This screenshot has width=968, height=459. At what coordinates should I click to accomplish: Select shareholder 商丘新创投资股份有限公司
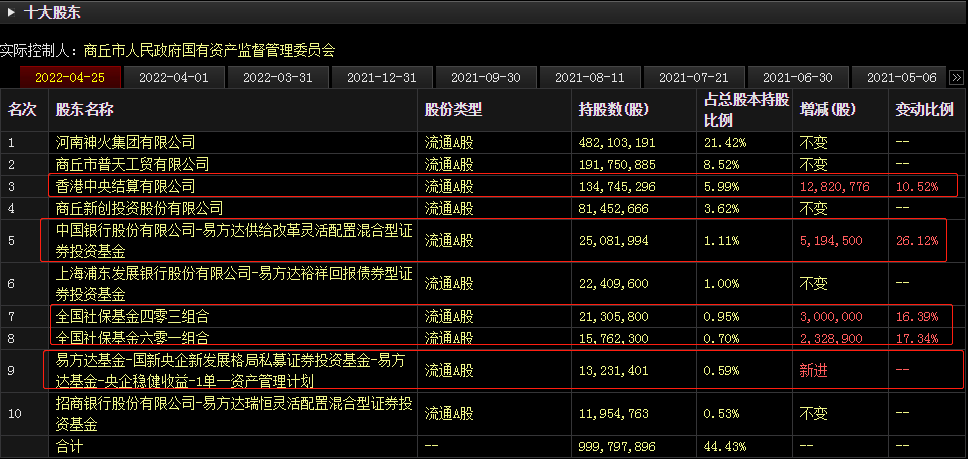click(139, 209)
